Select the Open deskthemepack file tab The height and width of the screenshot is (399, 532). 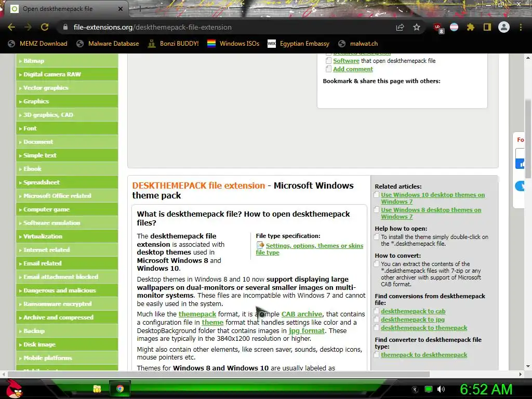[64, 9]
